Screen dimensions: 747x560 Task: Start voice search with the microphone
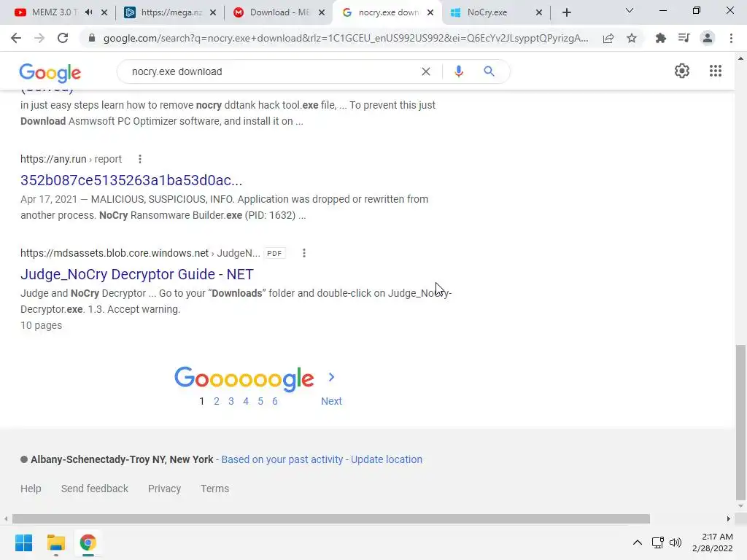458,71
